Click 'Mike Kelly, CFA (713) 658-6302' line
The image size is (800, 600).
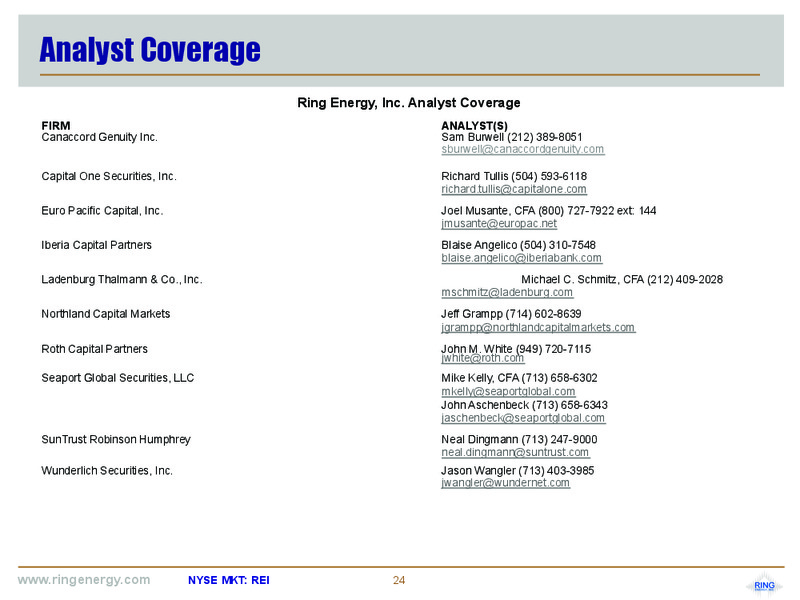519,378
